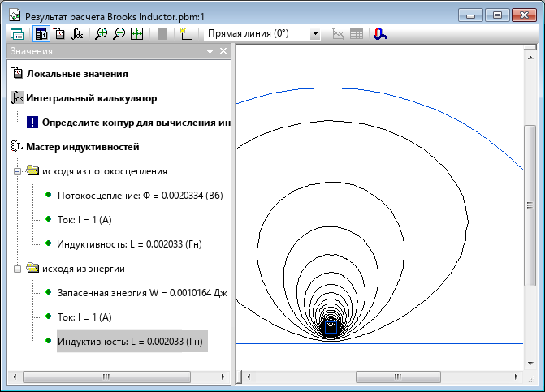Select 'Индуктивность: L = 0.002033' under потокосцепления

click(x=129, y=244)
